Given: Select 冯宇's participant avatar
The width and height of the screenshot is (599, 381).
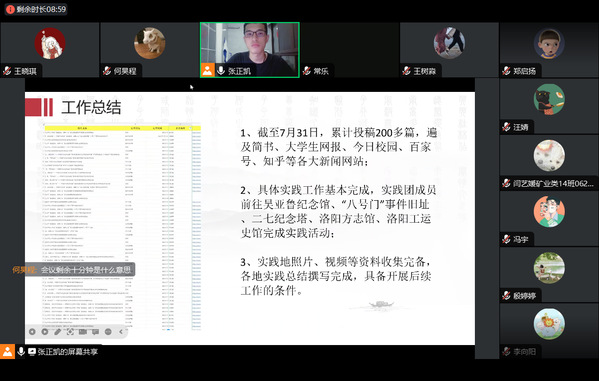Looking at the screenshot, I should [x=549, y=212].
